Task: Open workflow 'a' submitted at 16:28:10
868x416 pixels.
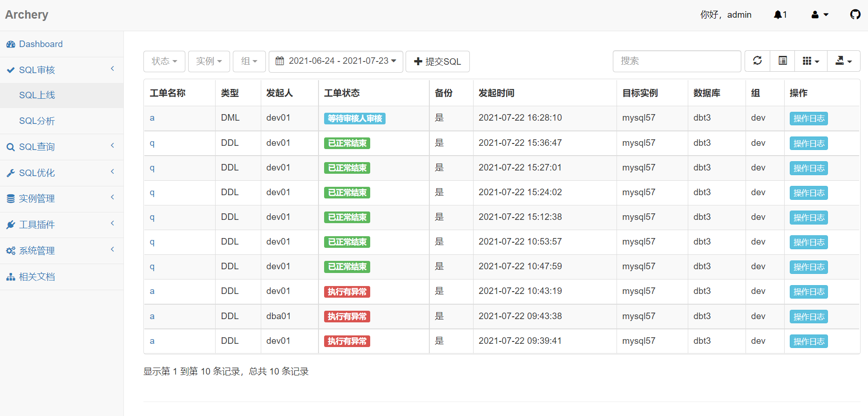Action: [x=152, y=118]
